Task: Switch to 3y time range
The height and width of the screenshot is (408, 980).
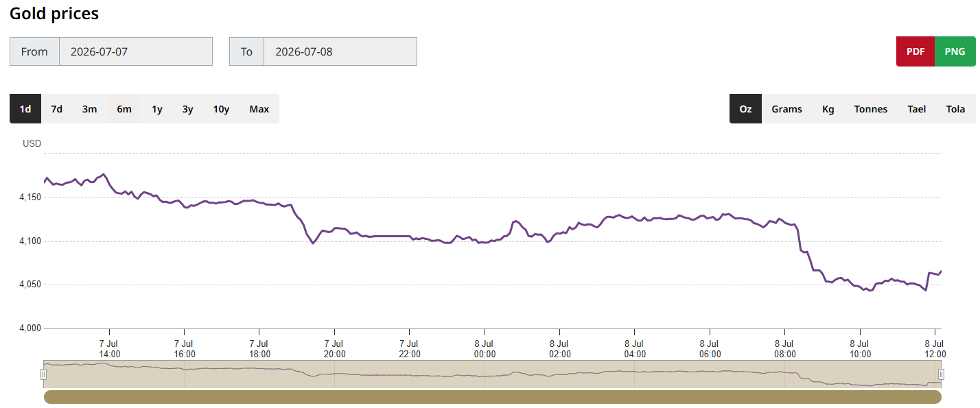Action: click(x=188, y=109)
